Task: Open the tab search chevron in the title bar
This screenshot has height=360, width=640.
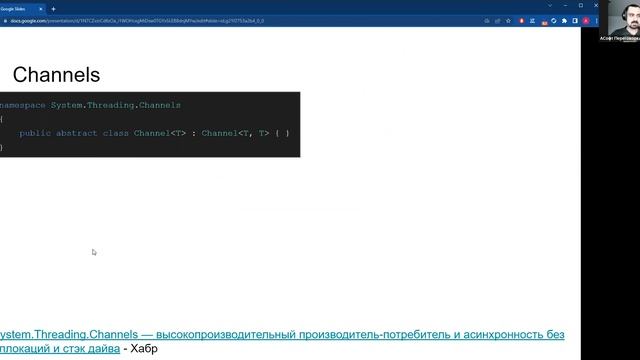Action: click(550, 6)
